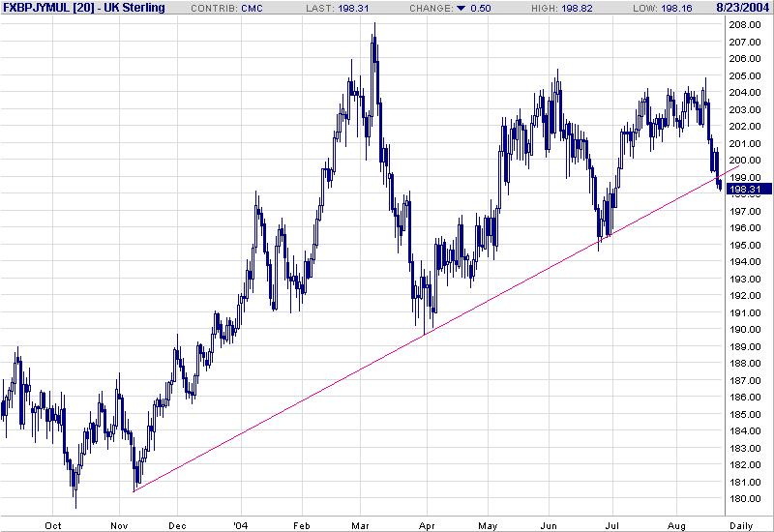Click the 180.00 price axis label
Screen dimensions: 774x532
pos(745,499)
